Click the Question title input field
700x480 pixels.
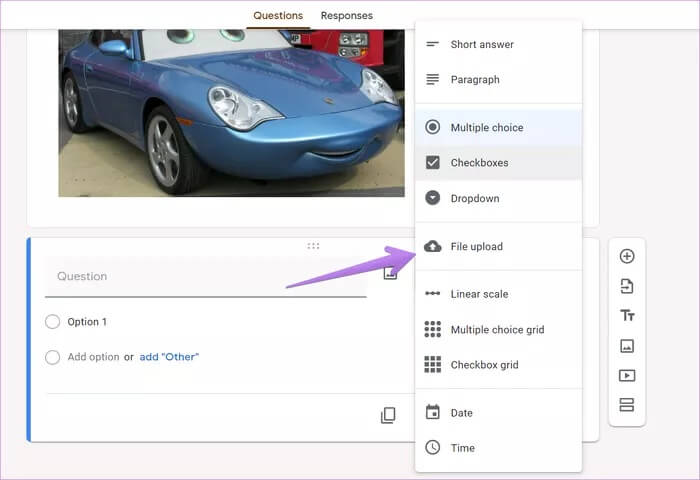(x=205, y=276)
